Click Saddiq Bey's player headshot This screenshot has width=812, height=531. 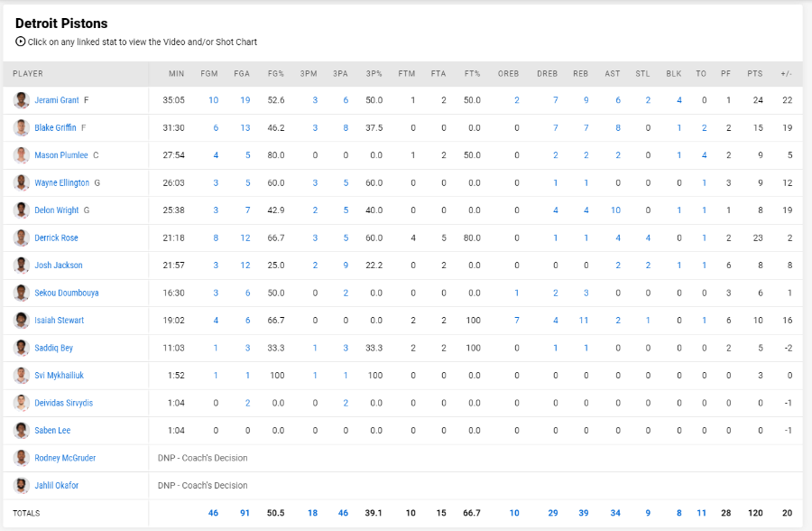coord(22,348)
